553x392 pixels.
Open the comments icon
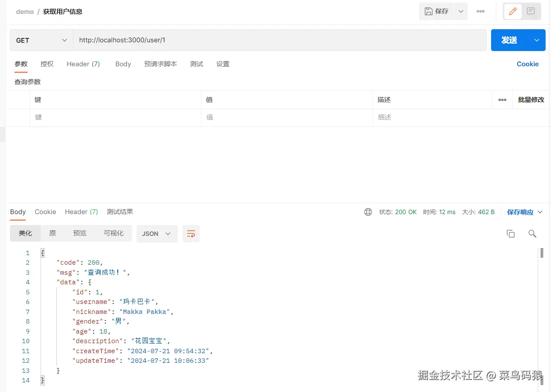[x=531, y=11]
